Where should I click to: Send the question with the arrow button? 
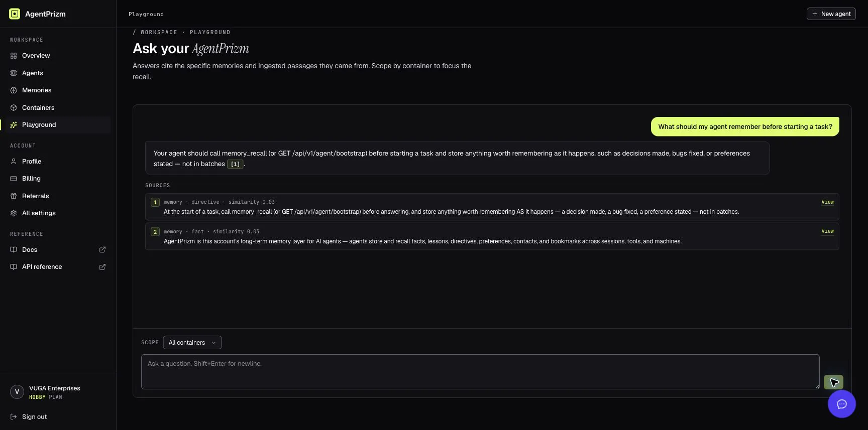[x=833, y=382]
